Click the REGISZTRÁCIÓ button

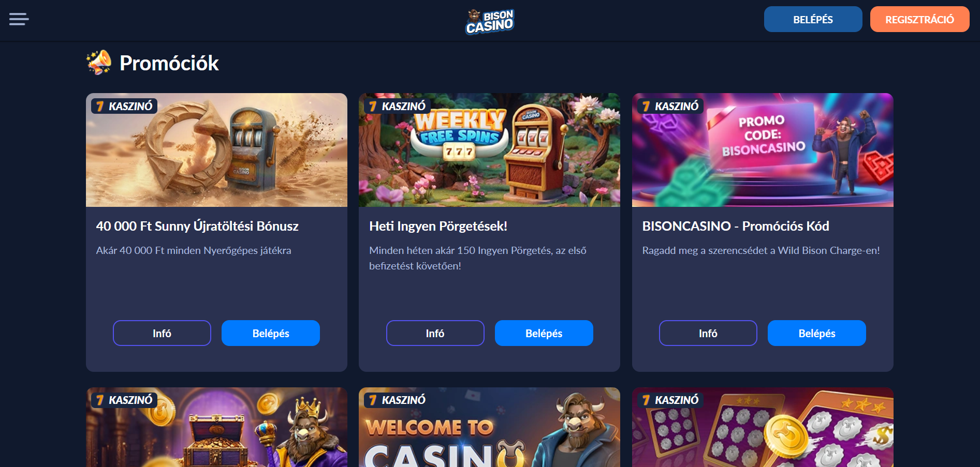click(919, 19)
